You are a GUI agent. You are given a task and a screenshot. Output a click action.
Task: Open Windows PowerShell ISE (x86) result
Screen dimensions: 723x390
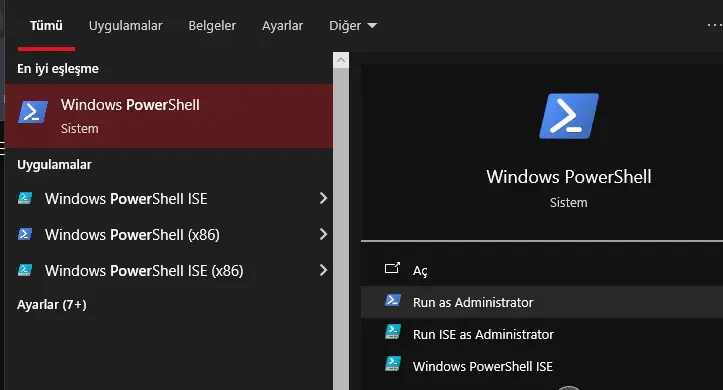pyautogui.click(x=144, y=271)
